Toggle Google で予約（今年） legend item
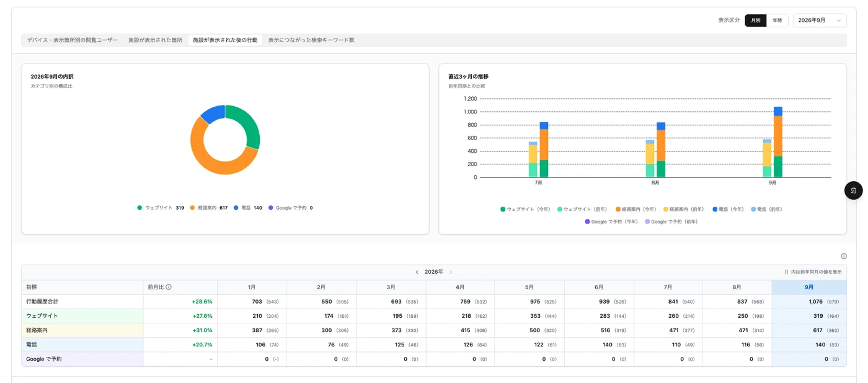 tap(611, 222)
